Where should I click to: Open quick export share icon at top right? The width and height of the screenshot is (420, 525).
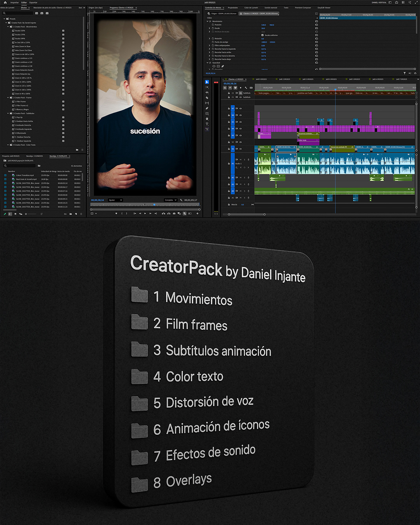397,2
